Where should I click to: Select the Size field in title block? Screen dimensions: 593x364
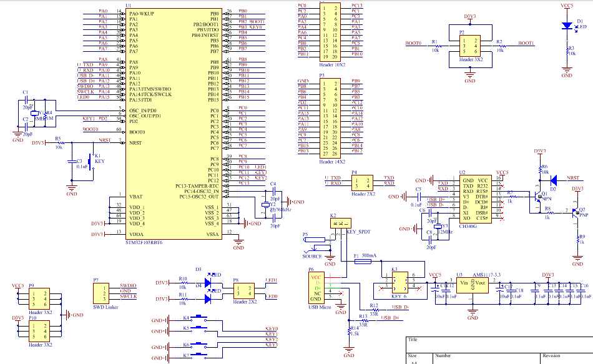click(x=420, y=359)
